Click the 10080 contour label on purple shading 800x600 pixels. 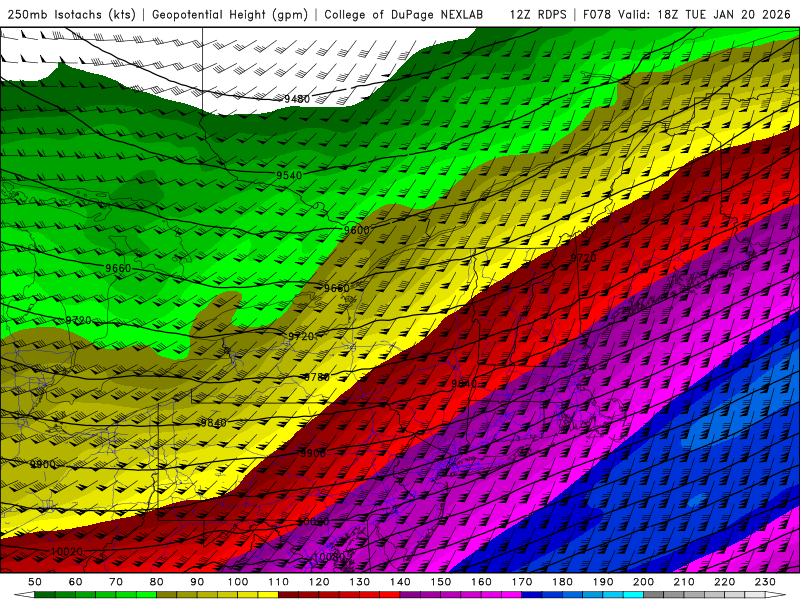(x=330, y=557)
